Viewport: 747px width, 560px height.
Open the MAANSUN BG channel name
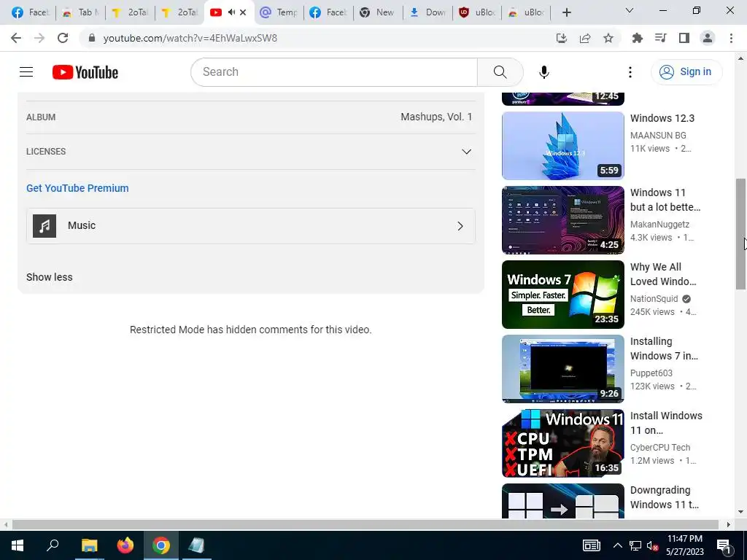click(x=658, y=135)
